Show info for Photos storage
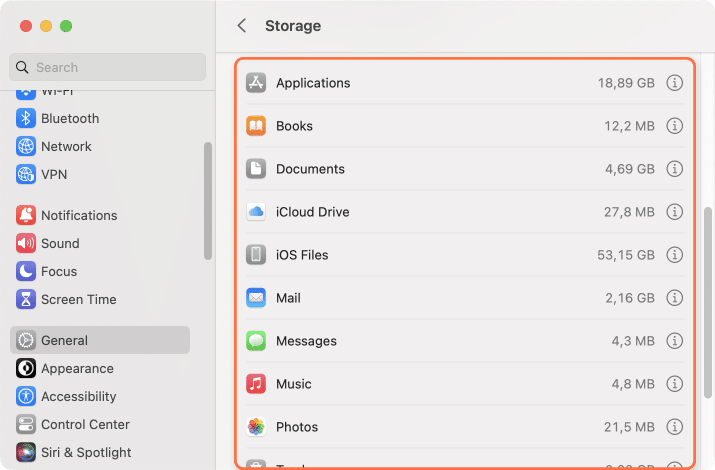Viewport: 715px width, 470px height. (x=674, y=427)
